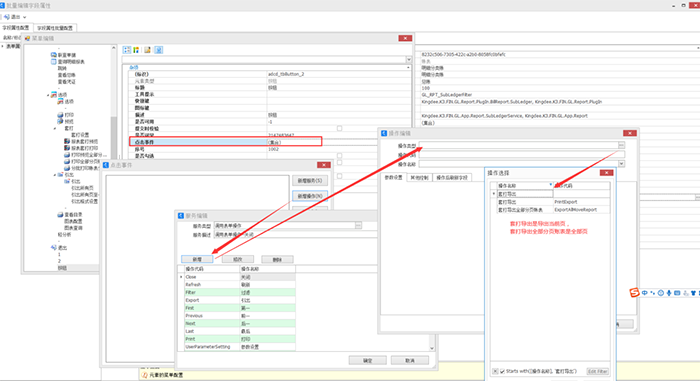Collapse the 引出 node in menu tree
This screenshot has width=700, height=381.
[x=55, y=175]
